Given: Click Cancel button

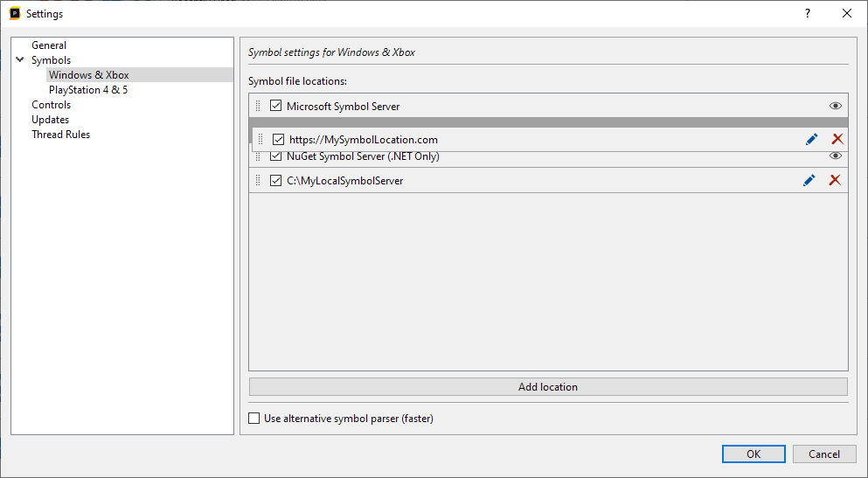Looking at the screenshot, I should coord(824,454).
